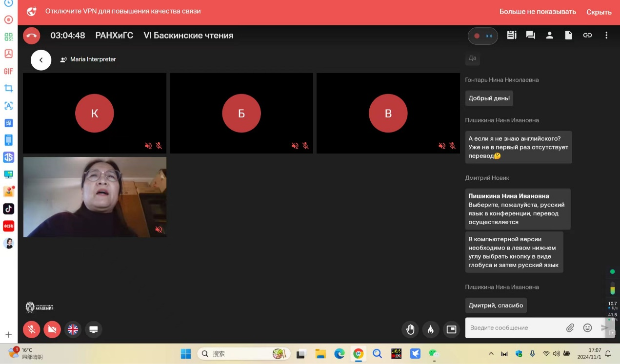Send a fire reaction
Image resolution: width=620 pixels, height=364 pixels.
[431, 329]
